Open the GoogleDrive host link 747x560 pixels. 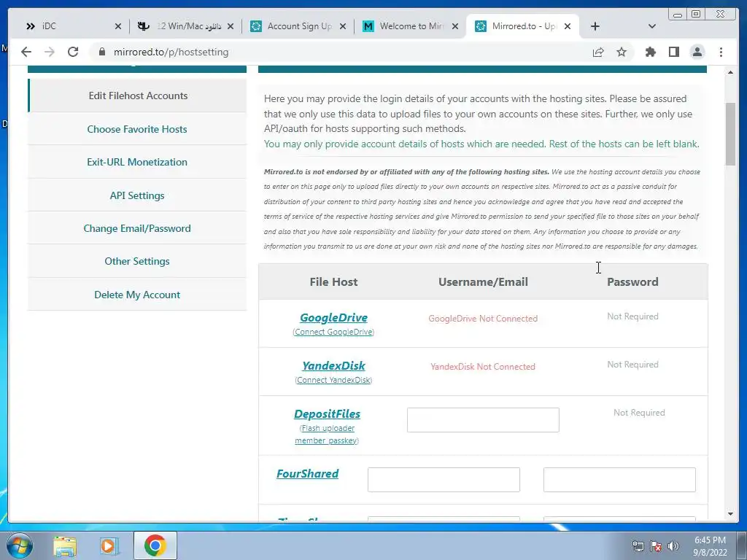[x=333, y=318]
